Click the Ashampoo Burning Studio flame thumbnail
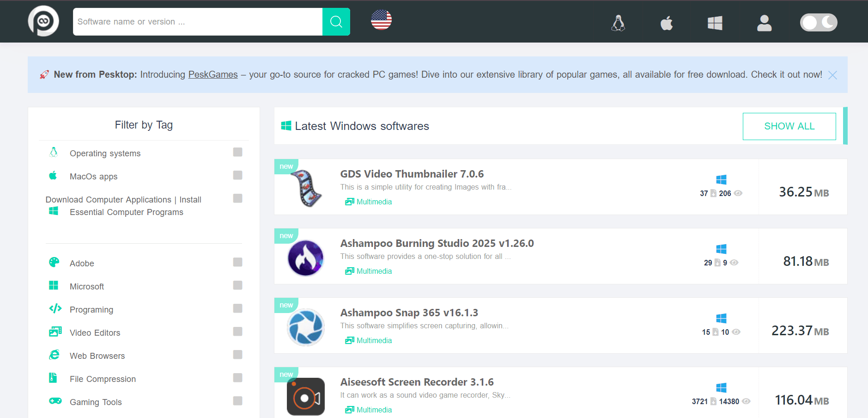The image size is (868, 418). click(305, 258)
